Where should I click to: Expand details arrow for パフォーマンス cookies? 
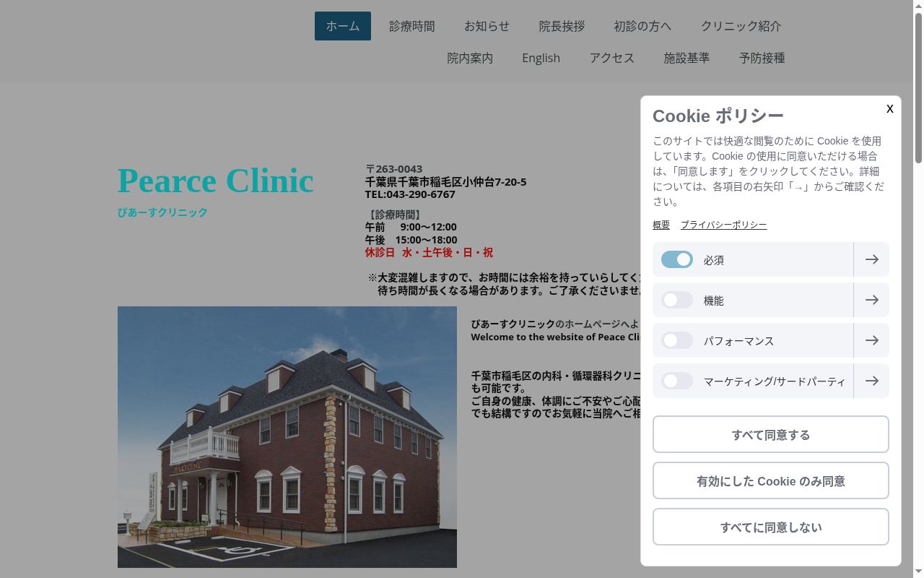871,340
